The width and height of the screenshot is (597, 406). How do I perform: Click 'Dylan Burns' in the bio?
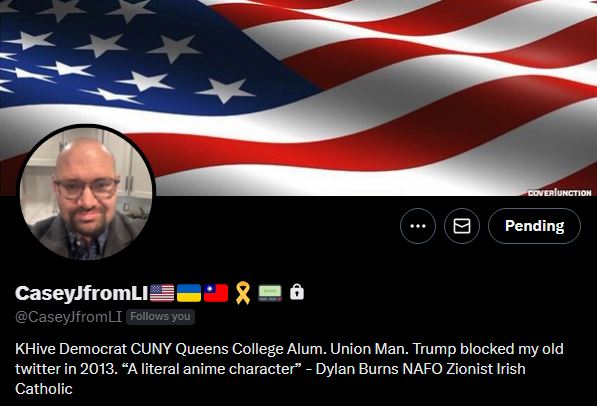(x=357, y=369)
